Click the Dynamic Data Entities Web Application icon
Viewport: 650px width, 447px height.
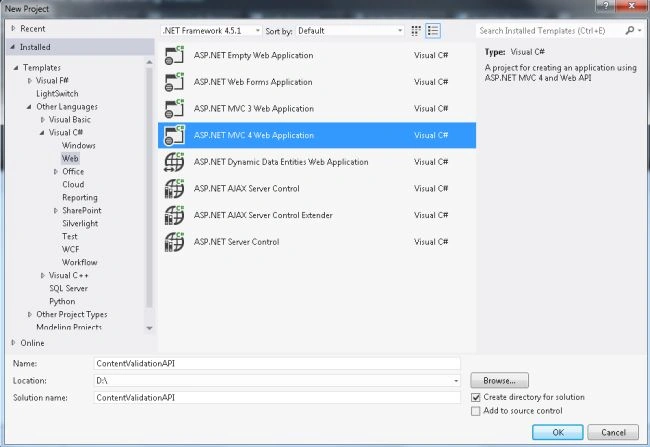(x=174, y=162)
